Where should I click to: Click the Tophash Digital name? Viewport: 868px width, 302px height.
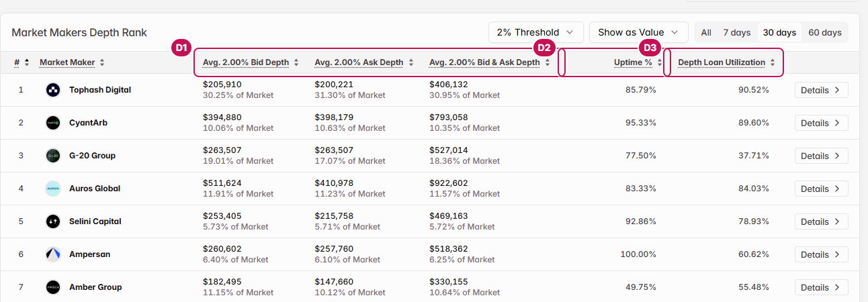(x=100, y=90)
